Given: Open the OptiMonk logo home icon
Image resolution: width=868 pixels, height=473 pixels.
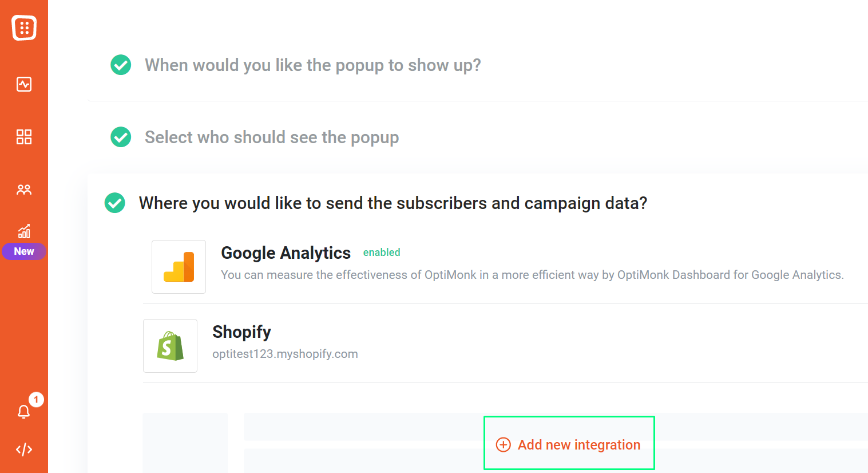Looking at the screenshot, I should point(24,27).
